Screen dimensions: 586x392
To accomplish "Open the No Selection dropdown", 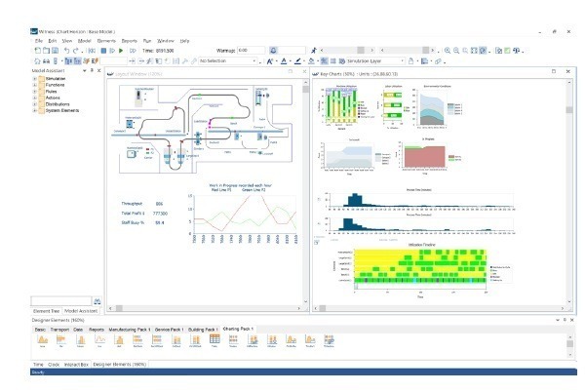I will (254, 60).
